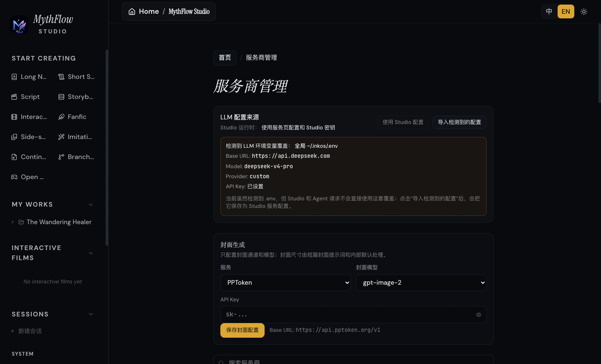Select the Short Story creation icon
Image resolution: width=601 pixels, height=364 pixels.
click(61, 77)
